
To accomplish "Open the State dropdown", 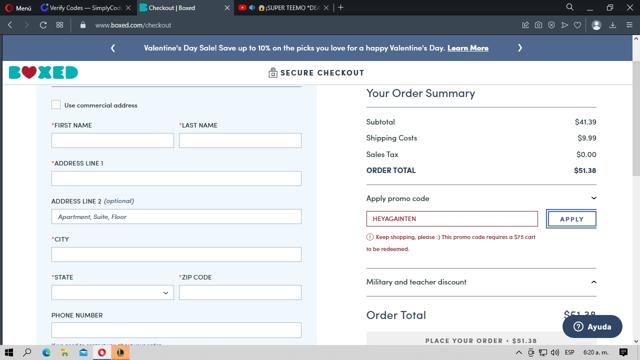I will [x=112, y=292].
